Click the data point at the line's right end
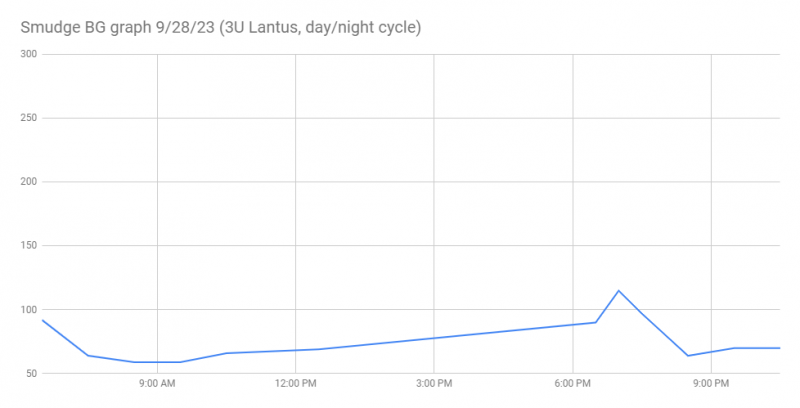This screenshot has width=800, height=408. pyautogui.click(x=779, y=348)
